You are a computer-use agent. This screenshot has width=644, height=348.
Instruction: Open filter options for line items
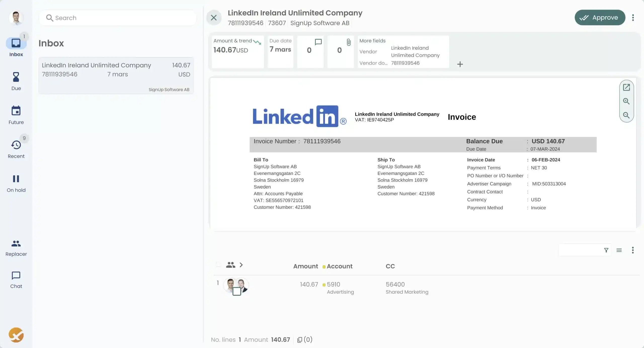(x=606, y=250)
